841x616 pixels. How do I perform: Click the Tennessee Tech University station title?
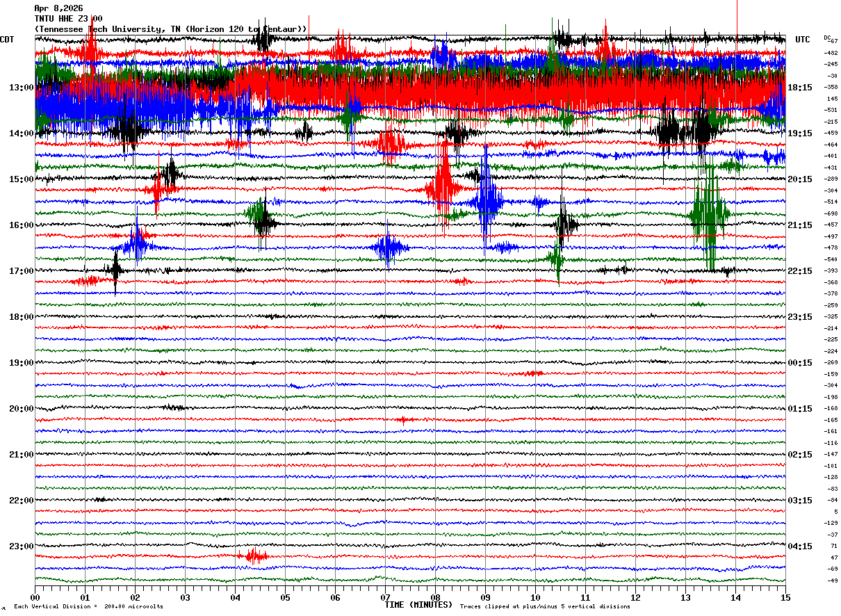[x=170, y=29]
